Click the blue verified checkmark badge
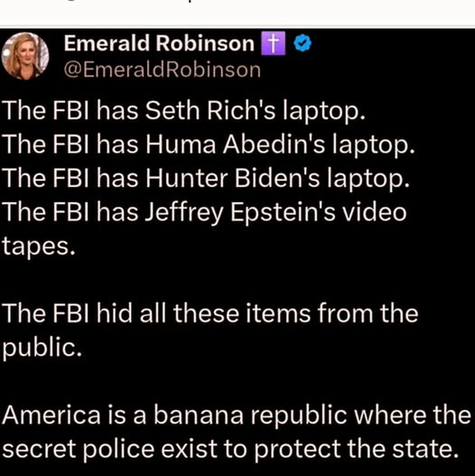 pyautogui.click(x=303, y=44)
